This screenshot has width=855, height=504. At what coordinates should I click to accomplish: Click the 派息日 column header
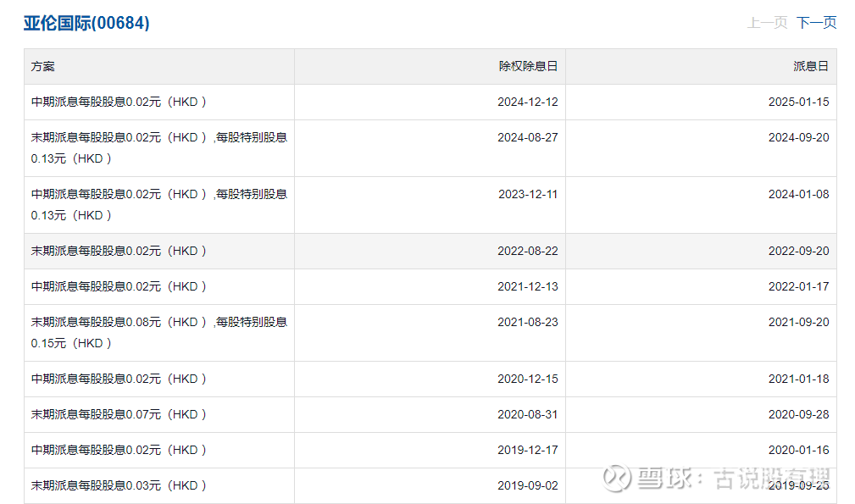click(811, 66)
